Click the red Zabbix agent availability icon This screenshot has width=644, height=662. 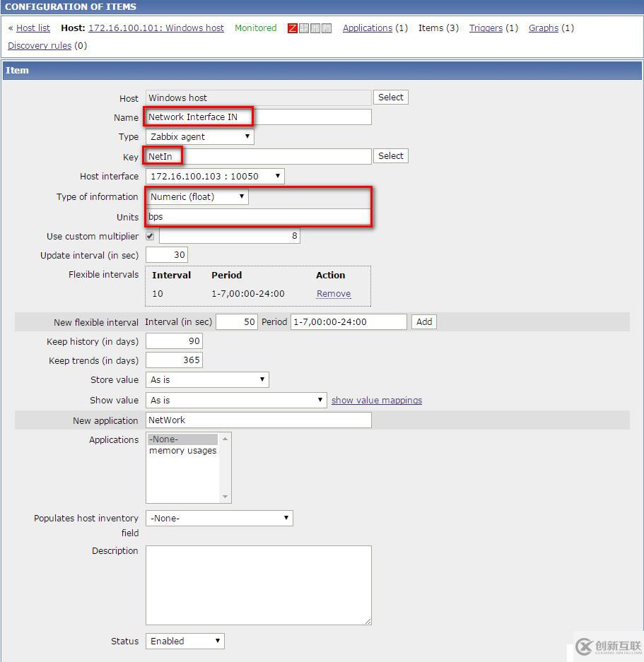coord(293,28)
